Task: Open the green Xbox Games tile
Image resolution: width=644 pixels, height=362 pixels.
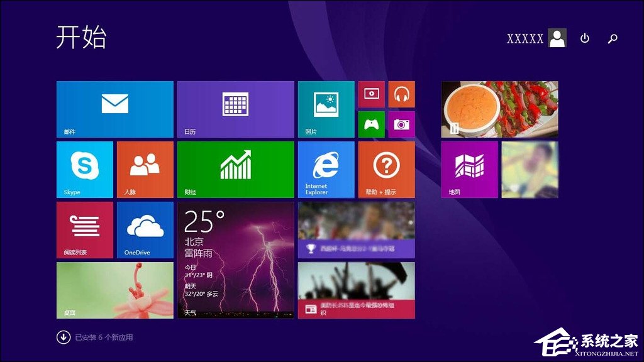Action: coord(371,124)
